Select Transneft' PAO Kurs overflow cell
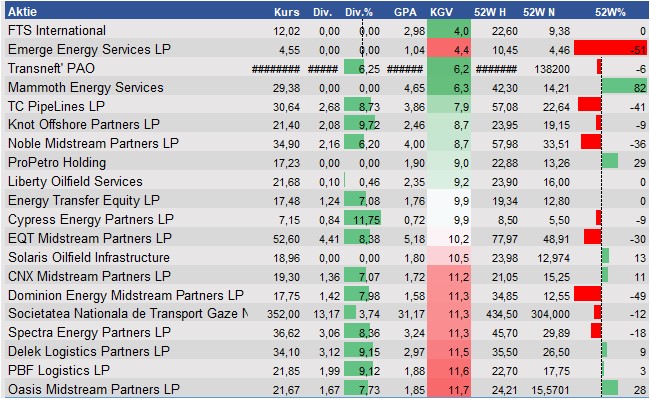 (276, 69)
